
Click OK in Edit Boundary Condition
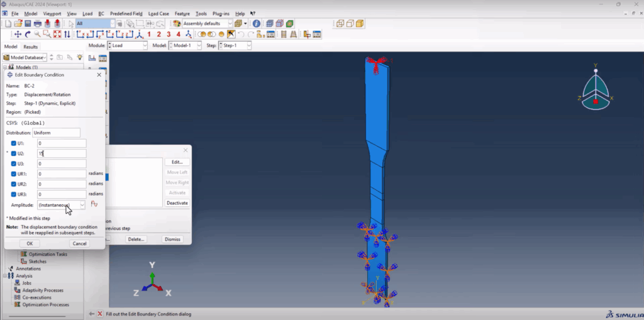click(x=30, y=243)
